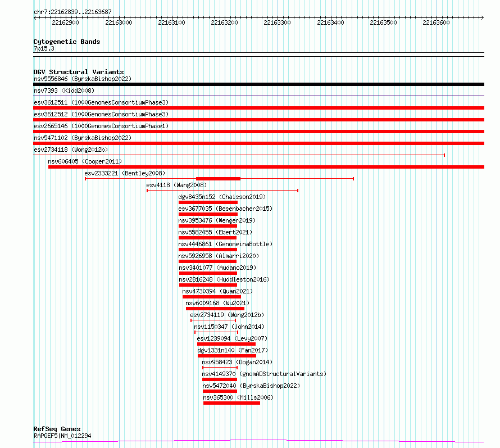Image resolution: width=500 pixels, height=448 pixels.
Task: Click variant label nsv6009168 (Wu2021)
Action: tap(217, 304)
